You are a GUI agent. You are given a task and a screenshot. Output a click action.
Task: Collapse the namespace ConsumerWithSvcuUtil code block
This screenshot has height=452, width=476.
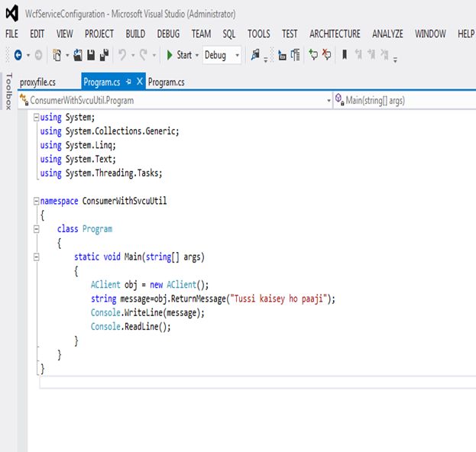36,201
